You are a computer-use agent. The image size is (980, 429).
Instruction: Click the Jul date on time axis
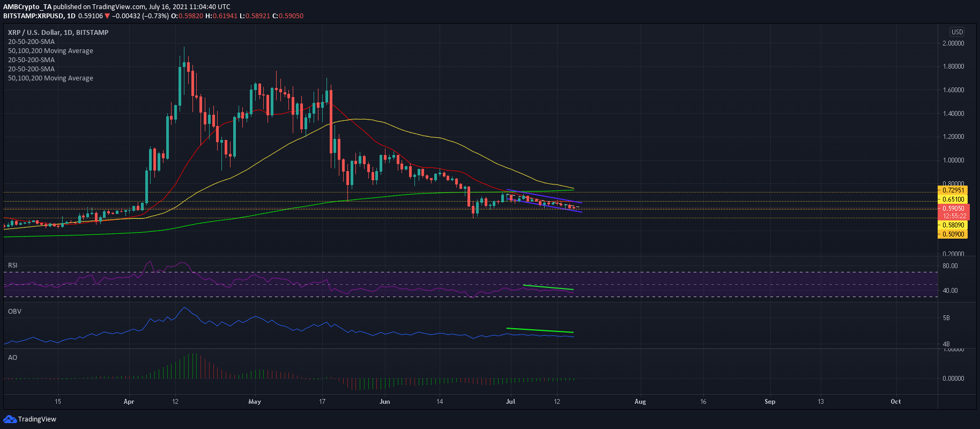click(x=511, y=402)
